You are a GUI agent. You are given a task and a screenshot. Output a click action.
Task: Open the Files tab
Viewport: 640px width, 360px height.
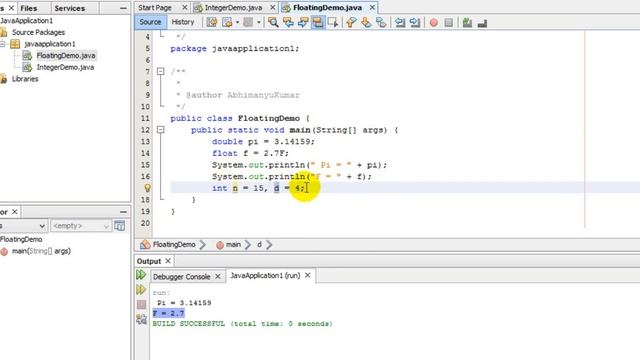tap(29, 8)
